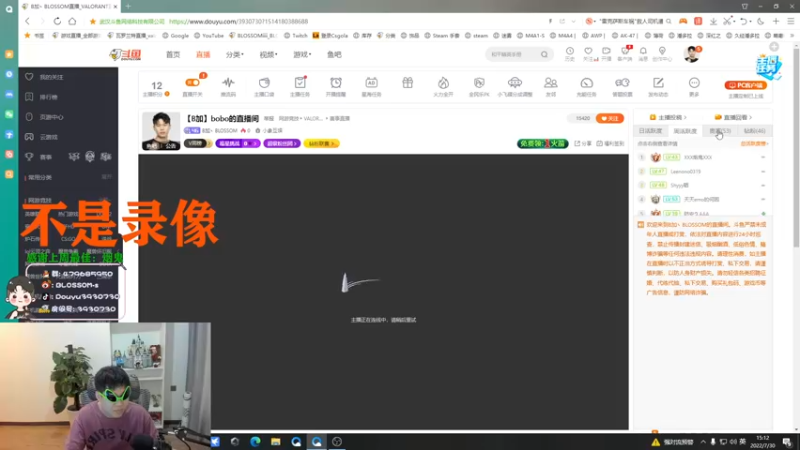Open the user avatar in Douyu header
This screenshot has height=450, width=800.
pyautogui.click(x=691, y=54)
